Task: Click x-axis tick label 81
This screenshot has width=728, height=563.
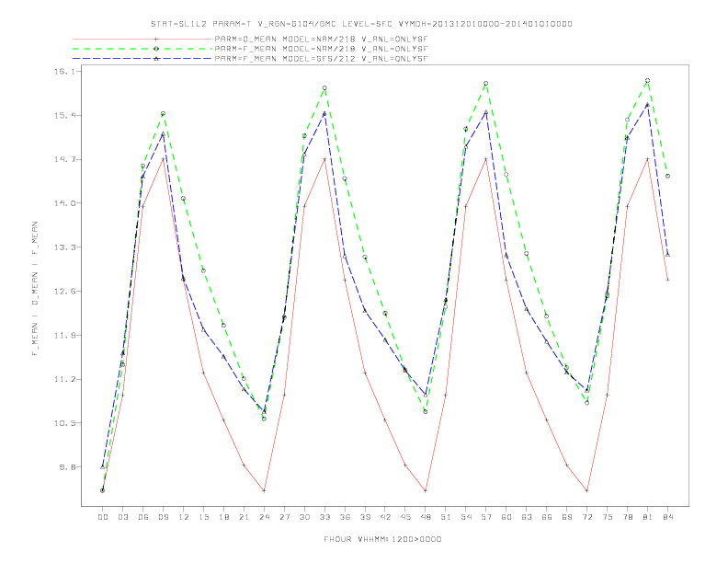Action: click(x=648, y=517)
